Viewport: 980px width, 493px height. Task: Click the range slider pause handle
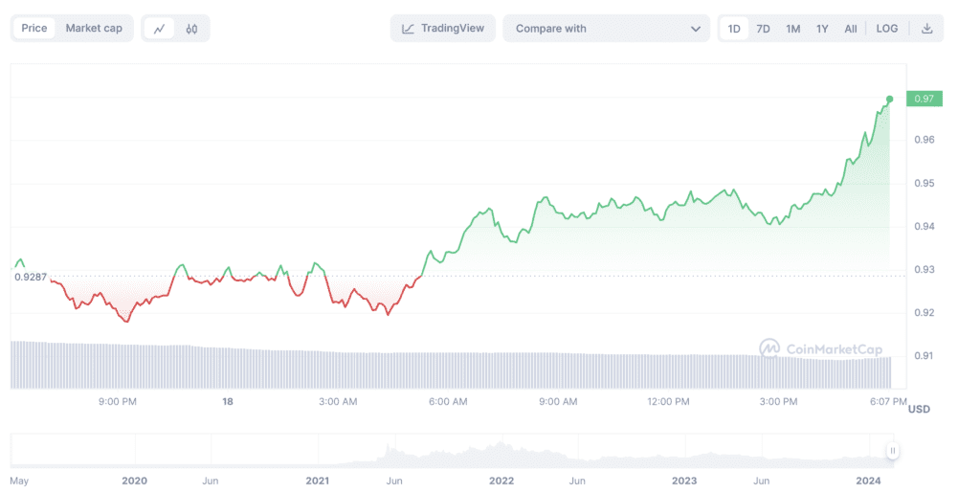click(x=893, y=450)
